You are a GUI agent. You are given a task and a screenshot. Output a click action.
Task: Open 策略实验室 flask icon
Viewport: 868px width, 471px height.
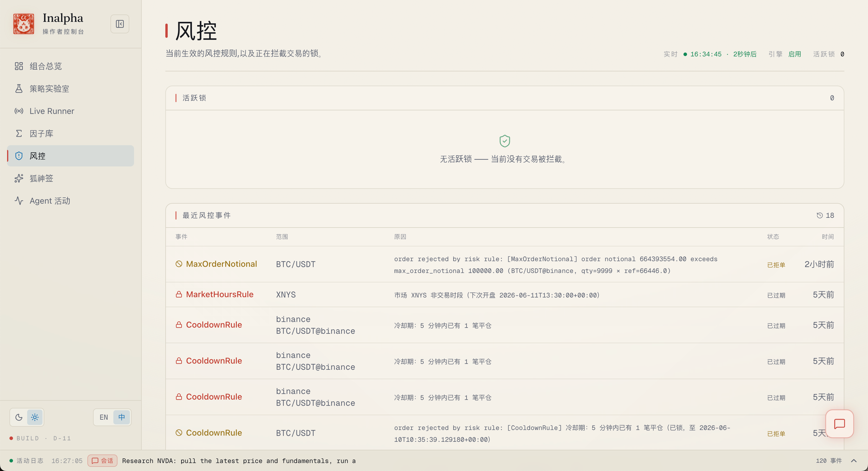click(19, 89)
